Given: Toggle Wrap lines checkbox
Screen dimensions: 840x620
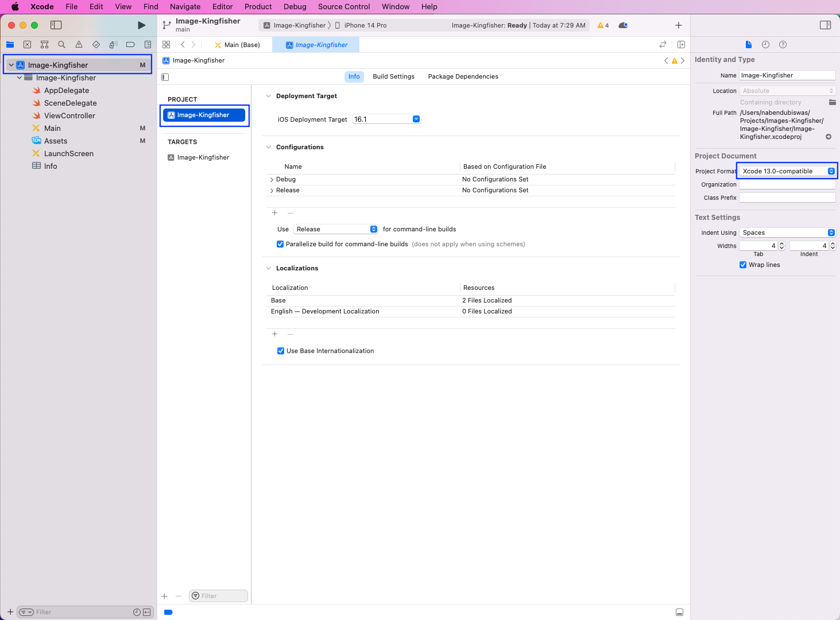Looking at the screenshot, I should click(x=743, y=265).
